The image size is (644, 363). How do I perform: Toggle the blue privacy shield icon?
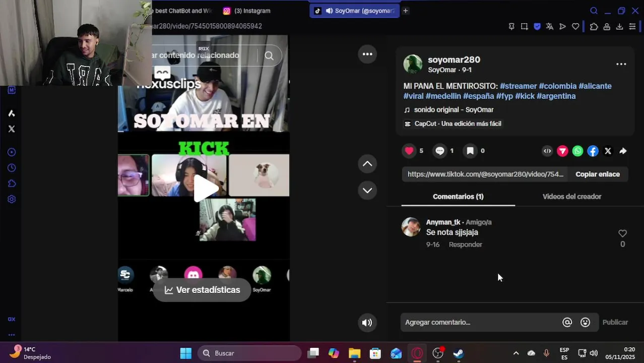(537, 27)
